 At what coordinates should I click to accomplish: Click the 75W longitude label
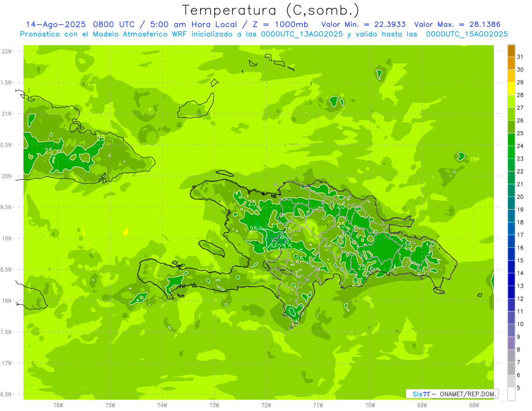click(x=110, y=405)
